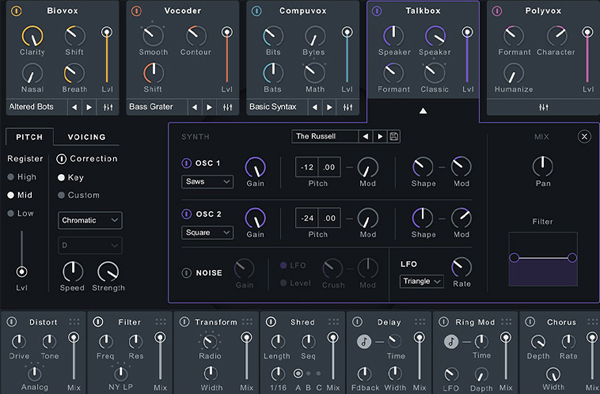Open the Chromatic scale dropdown
Image resolution: width=600 pixels, height=394 pixels.
[90, 220]
